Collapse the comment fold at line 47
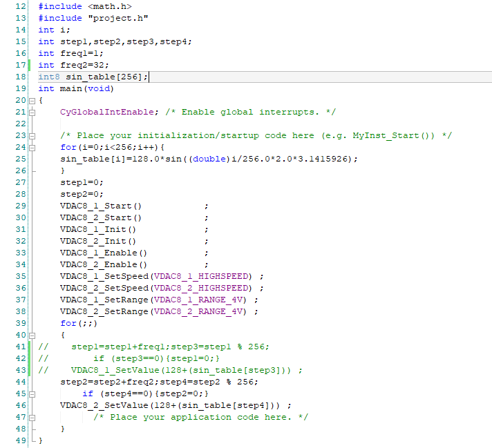Viewport: 492px width, 448px height. coord(32,418)
